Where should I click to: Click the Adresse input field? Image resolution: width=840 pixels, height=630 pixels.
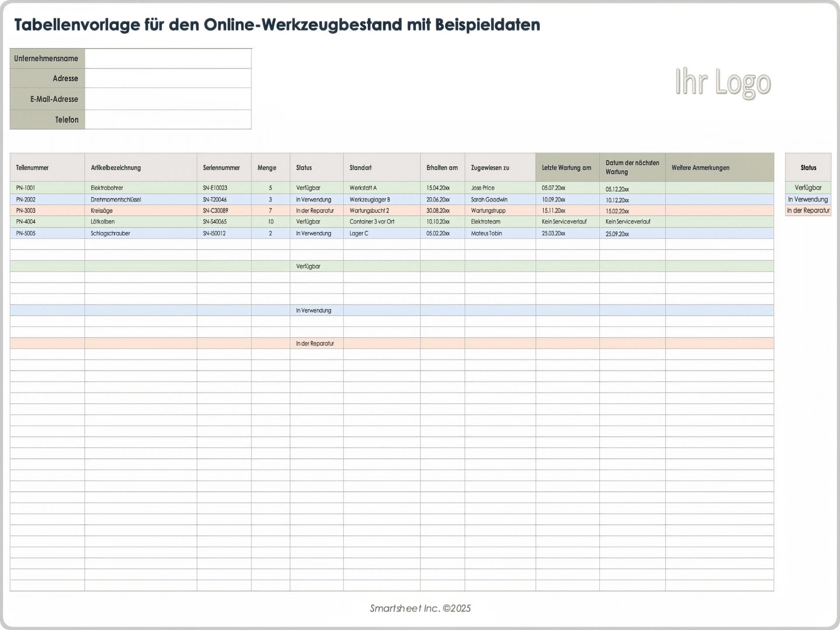point(168,78)
